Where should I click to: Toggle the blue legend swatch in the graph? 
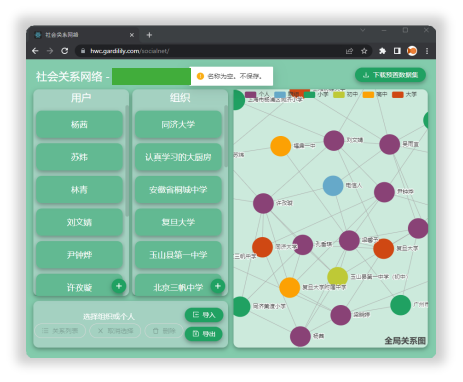coord(280,95)
